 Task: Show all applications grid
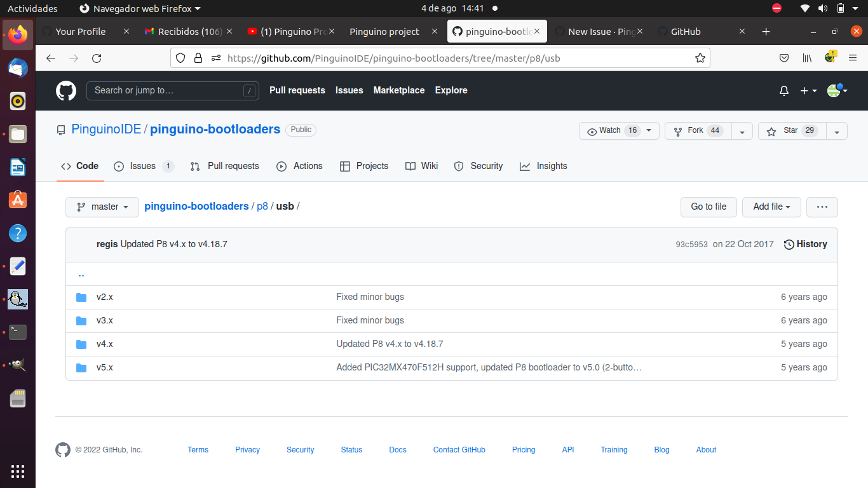18,471
